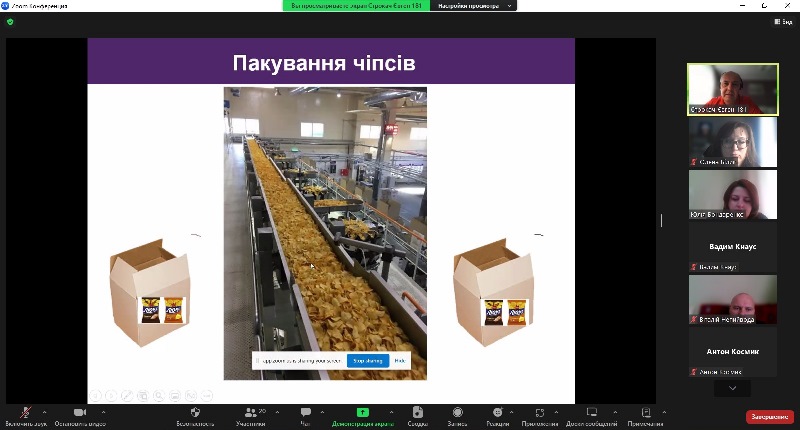The height and width of the screenshot is (430, 800).
Task: Expand the arrow next to Participants
Action: [277, 412]
